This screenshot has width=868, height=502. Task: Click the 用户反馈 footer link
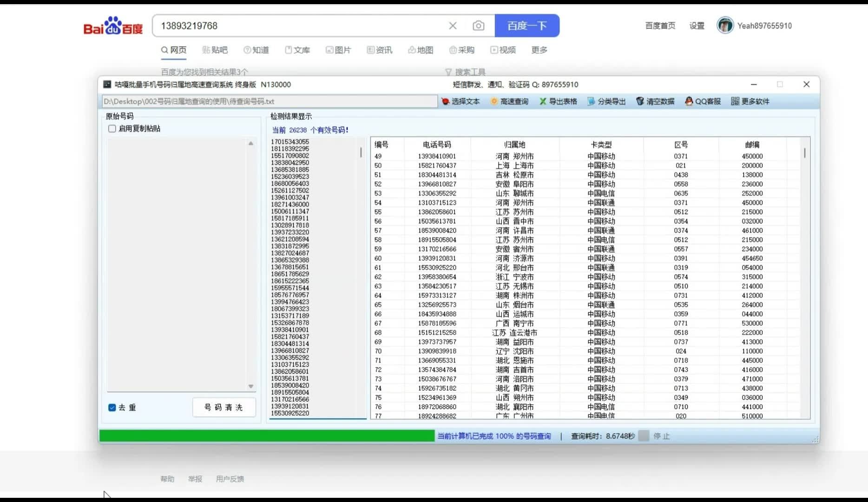[x=230, y=479]
